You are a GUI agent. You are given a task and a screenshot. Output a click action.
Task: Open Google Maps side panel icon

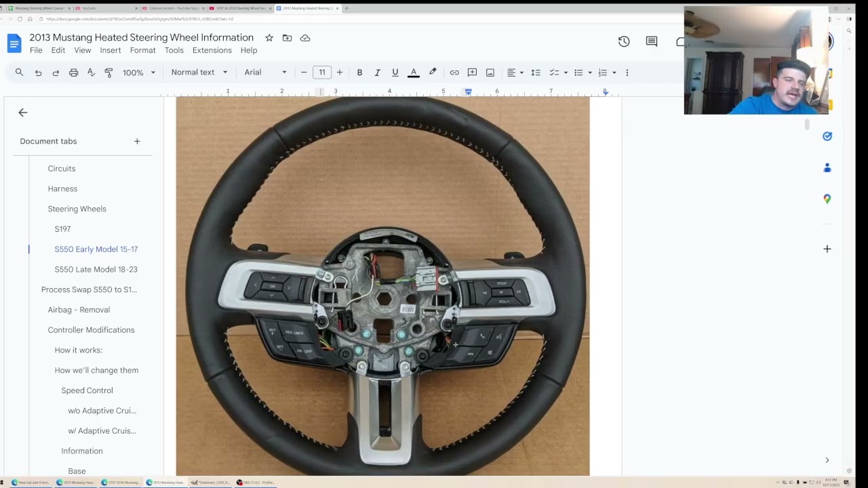[827, 199]
